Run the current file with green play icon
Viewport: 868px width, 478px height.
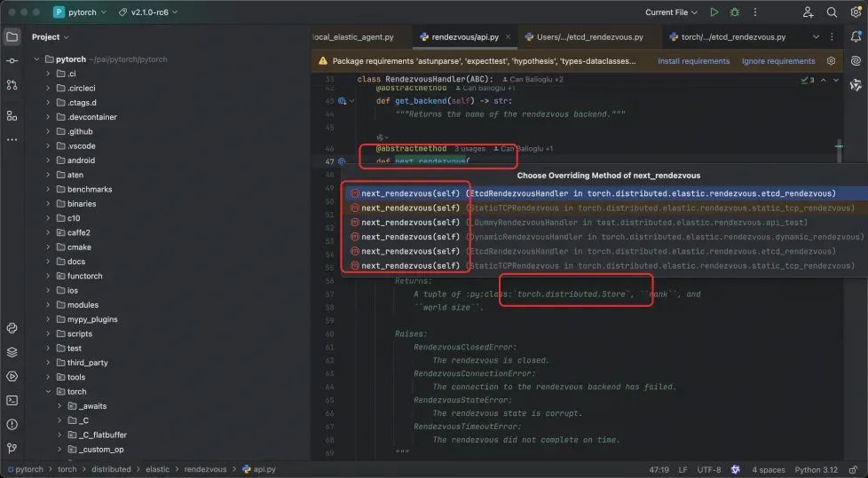(714, 12)
